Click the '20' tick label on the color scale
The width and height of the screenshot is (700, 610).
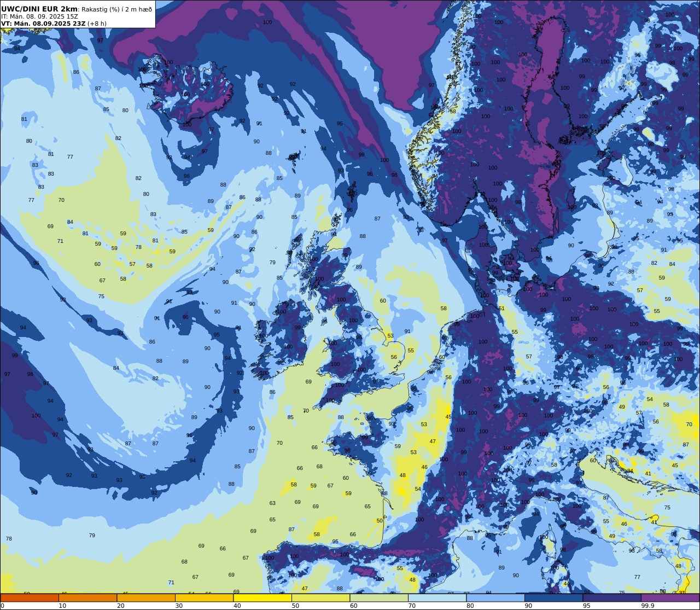121,606
